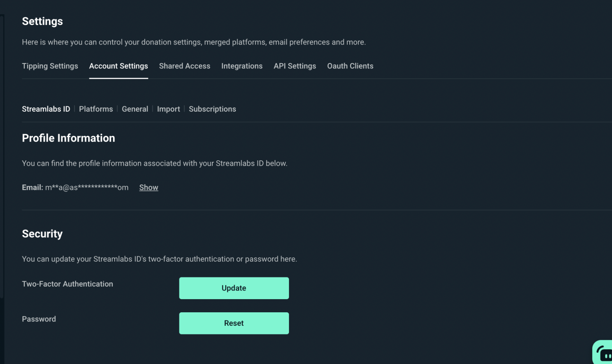Show the full masked email address
Viewport: 612px width, 364px height.
148,187
